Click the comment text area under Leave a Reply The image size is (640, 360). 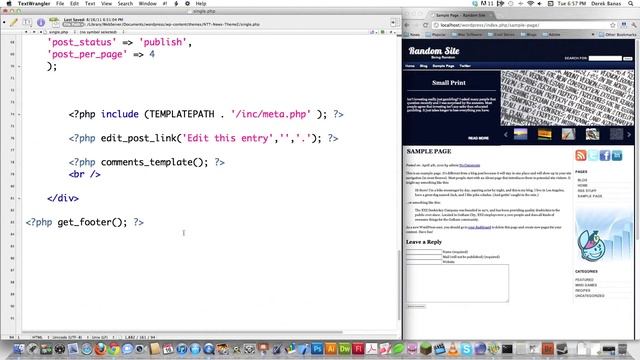(457, 283)
